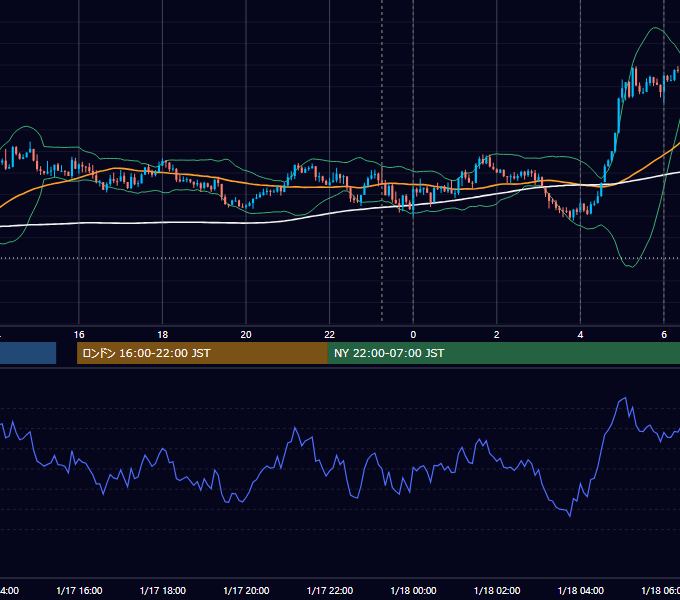Click the oscillator low point before 1/18 04:00
This screenshot has width=680, height=600.
pos(570,516)
